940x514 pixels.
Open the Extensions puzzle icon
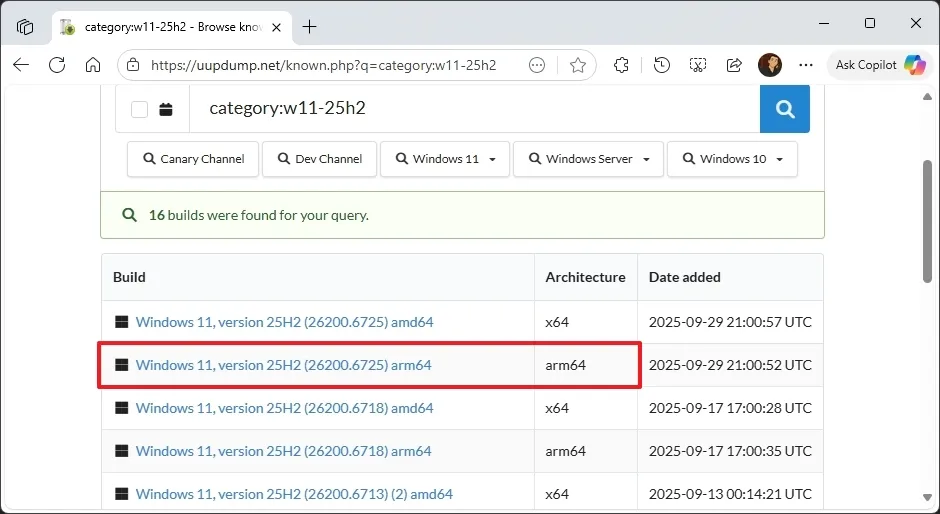click(x=621, y=65)
